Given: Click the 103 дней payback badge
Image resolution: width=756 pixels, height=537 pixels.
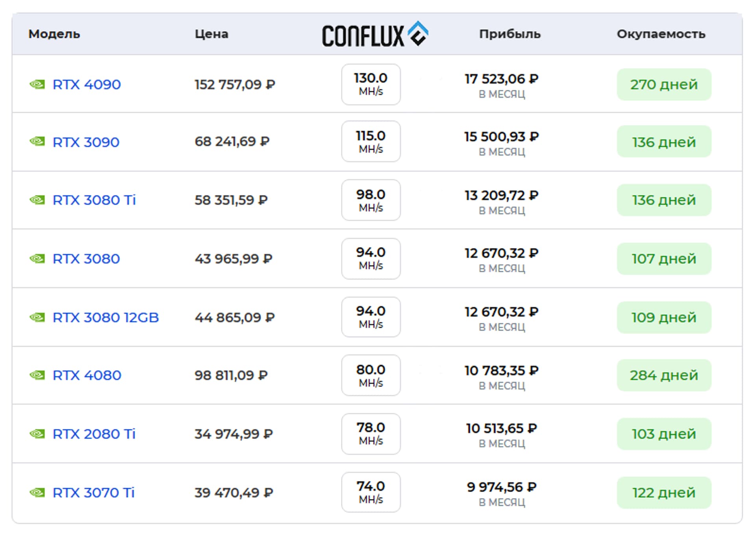Looking at the screenshot, I should click(664, 434).
